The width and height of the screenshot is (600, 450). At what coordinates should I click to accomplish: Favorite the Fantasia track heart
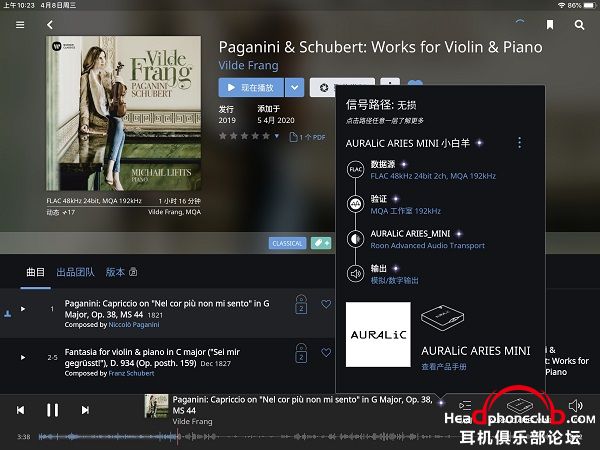coord(326,352)
